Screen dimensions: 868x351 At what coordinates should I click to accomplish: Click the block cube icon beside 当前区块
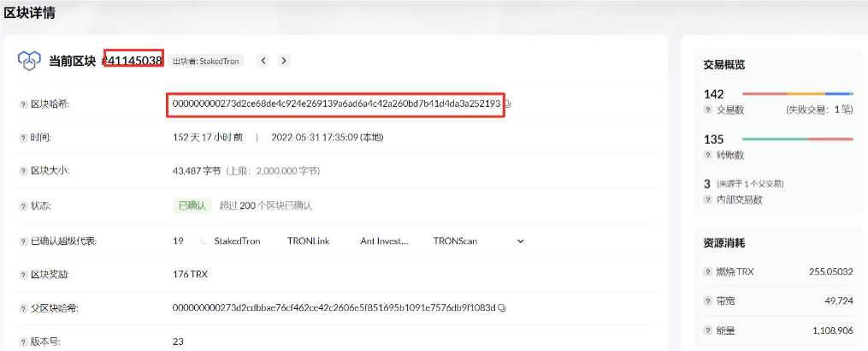point(30,61)
